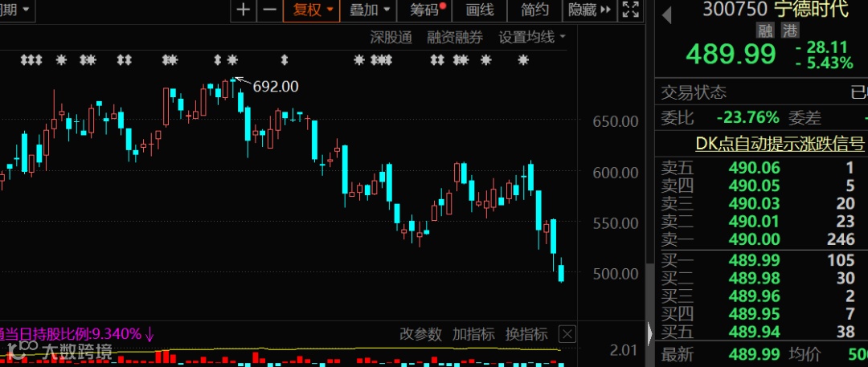Screen dimensions: 868x367
Task: Click the percentage change -5.43%
Action: [x=824, y=63]
